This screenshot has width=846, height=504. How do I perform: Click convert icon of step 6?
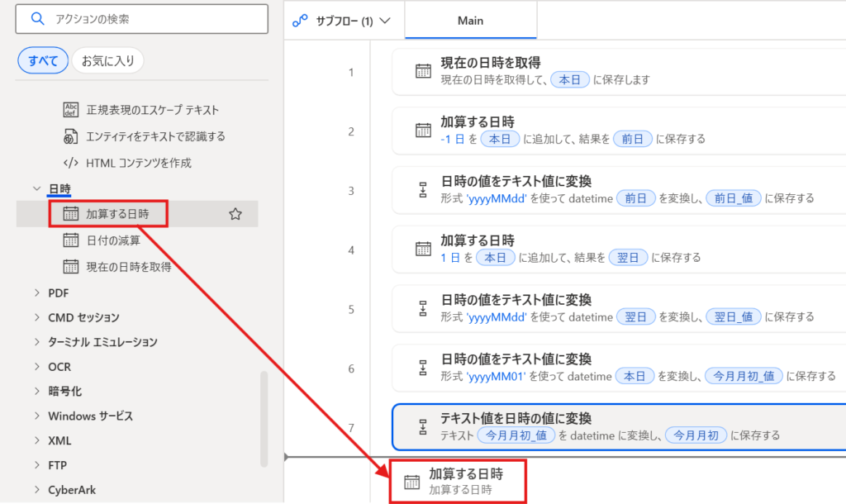pos(423,368)
